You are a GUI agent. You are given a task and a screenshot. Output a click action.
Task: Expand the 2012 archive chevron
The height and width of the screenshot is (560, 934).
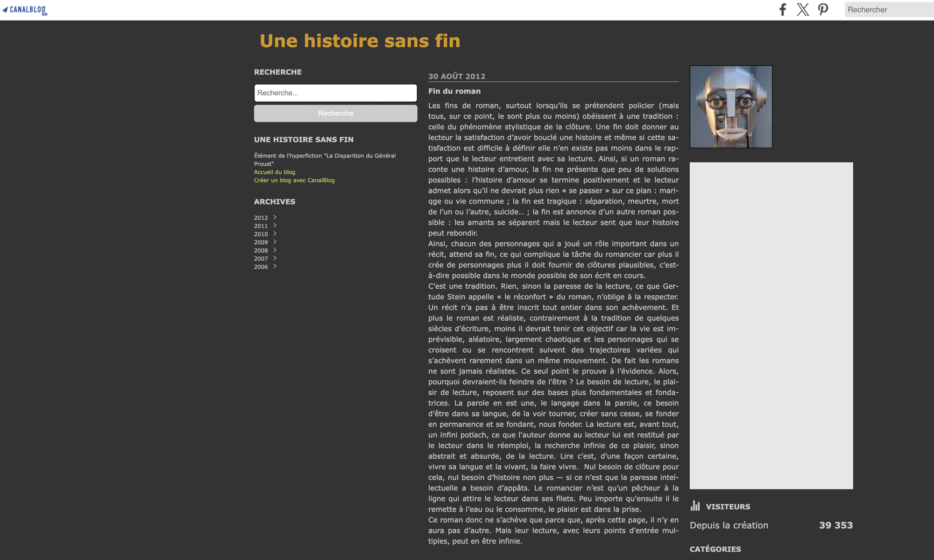pos(275,217)
